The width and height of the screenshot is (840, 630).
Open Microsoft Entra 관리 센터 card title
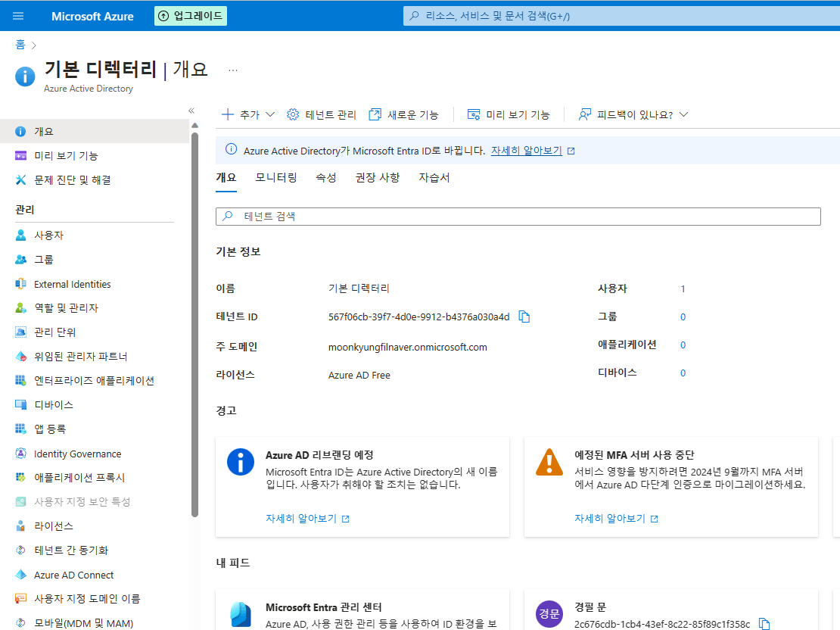[324, 607]
